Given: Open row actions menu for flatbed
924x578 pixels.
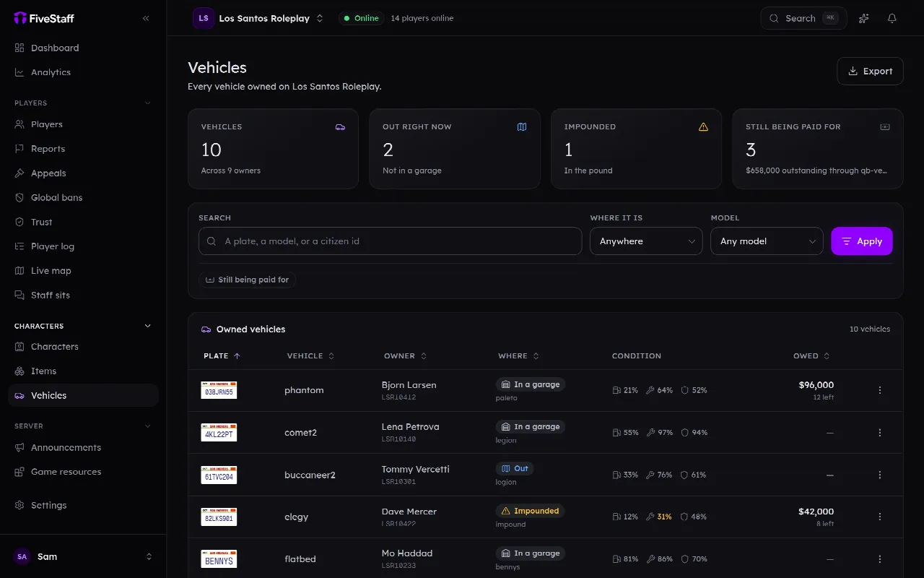Looking at the screenshot, I should click(x=880, y=559).
